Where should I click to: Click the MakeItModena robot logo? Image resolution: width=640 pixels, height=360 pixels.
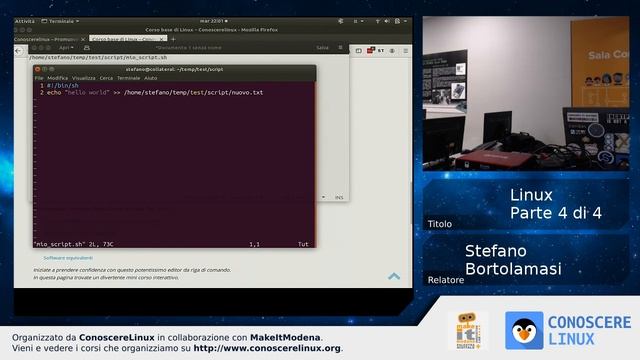[x=469, y=331]
